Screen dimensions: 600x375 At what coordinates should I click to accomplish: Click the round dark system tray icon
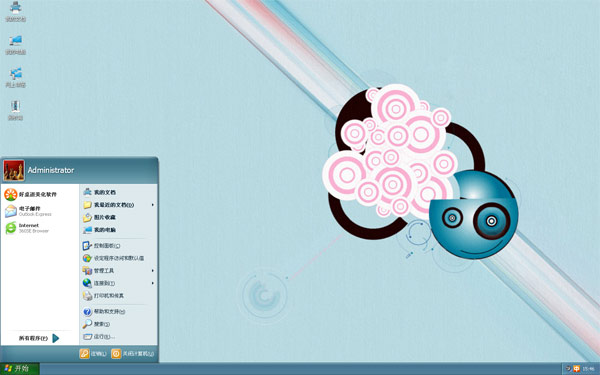[x=568, y=369]
